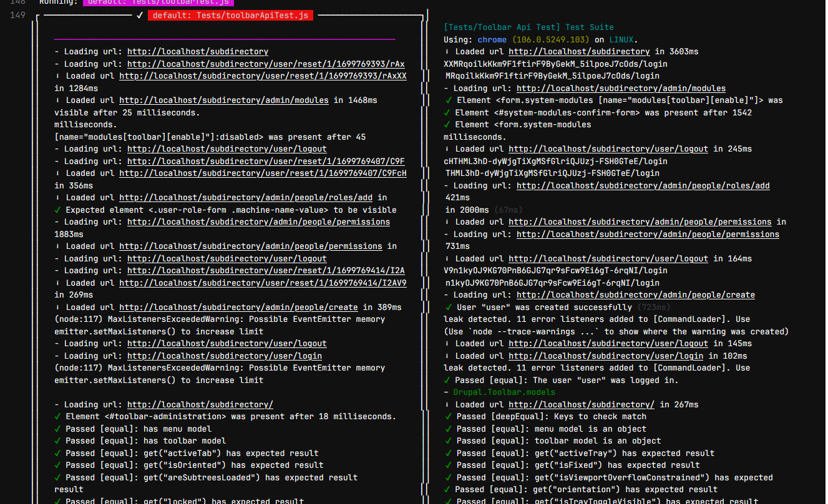The height and width of the screenshot is (504, 828).
Task: Open user/logout link loaded in 145ms
Action: coord(608,344)
